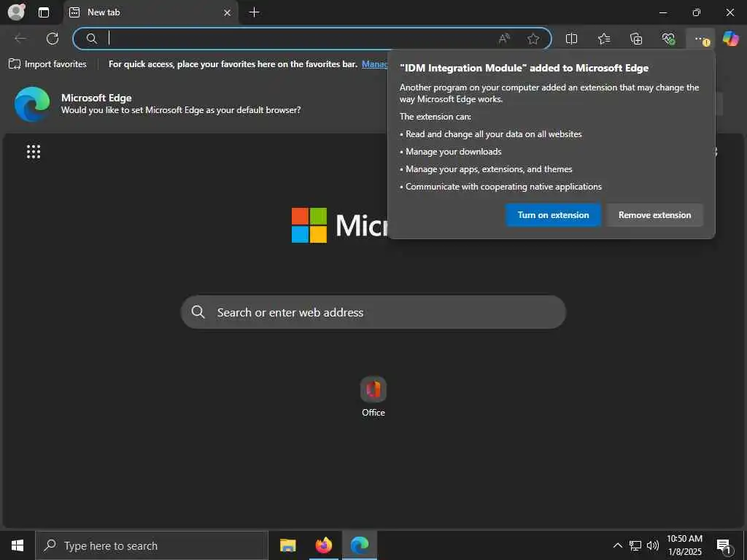Open the apps grid launcher
Viewport: 747px width, 560px height.
(34, 152)
